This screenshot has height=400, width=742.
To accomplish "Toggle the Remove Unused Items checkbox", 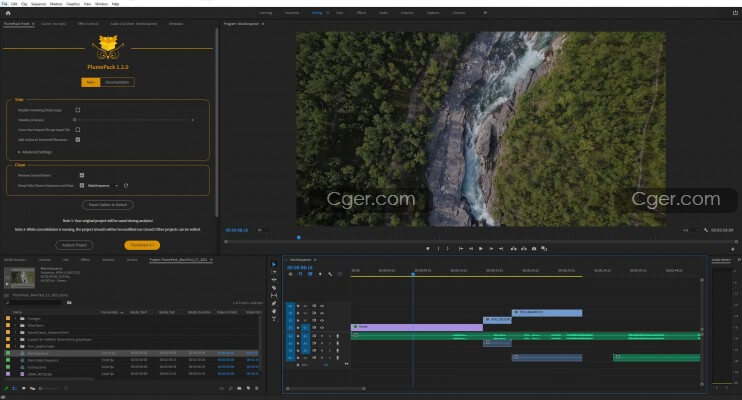I will pyautogui.click(x=81, y=175).
